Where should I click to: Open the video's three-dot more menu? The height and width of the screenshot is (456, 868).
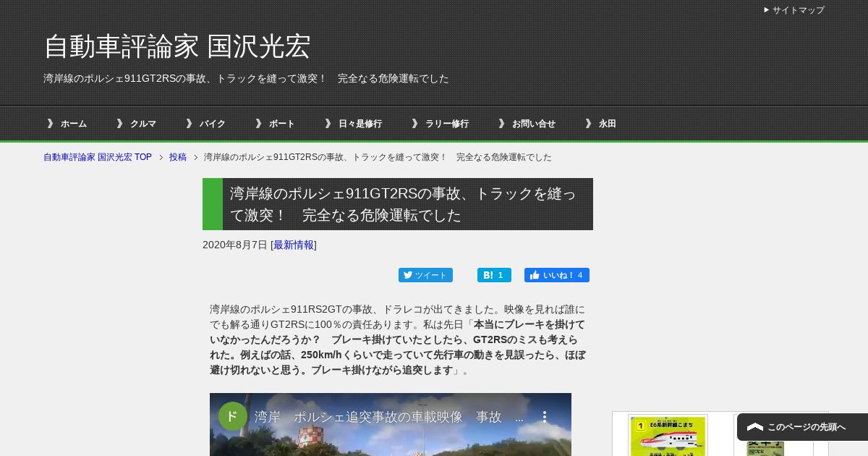[545, 417]
